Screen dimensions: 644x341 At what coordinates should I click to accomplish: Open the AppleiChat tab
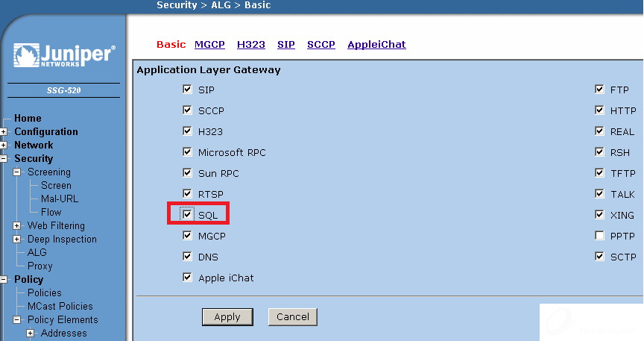376,45
